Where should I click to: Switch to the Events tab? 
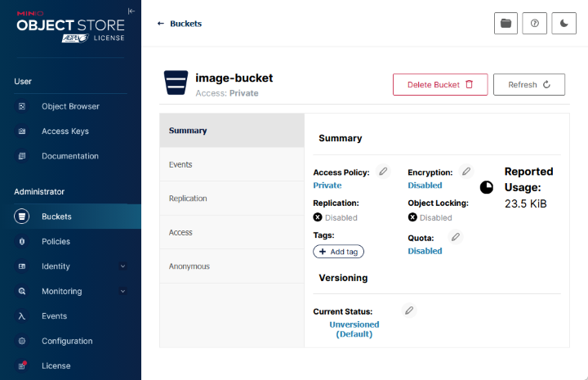tap(180, 164)
